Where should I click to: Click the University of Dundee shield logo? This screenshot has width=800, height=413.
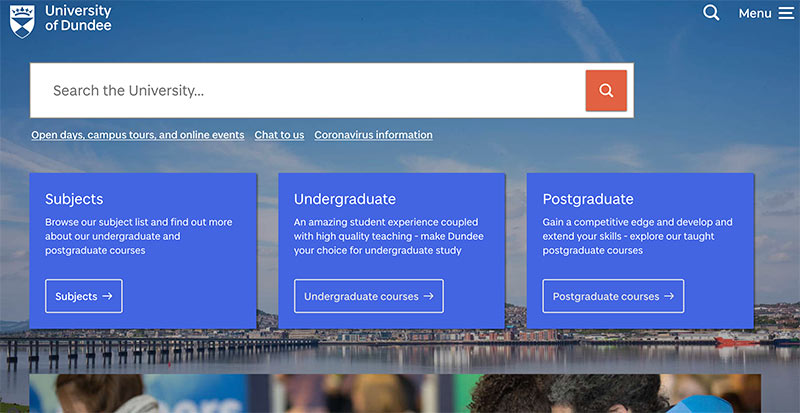[22, 21]
